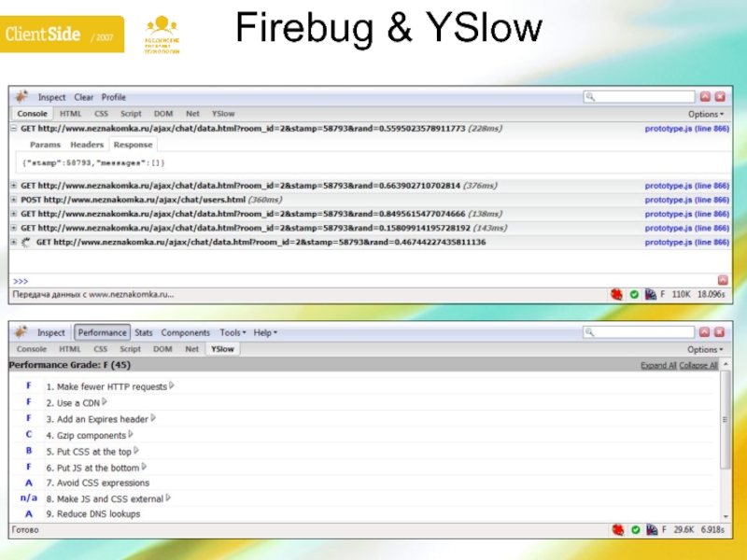Expand the Make fewer HTTP requests rule

pos(172,385)
